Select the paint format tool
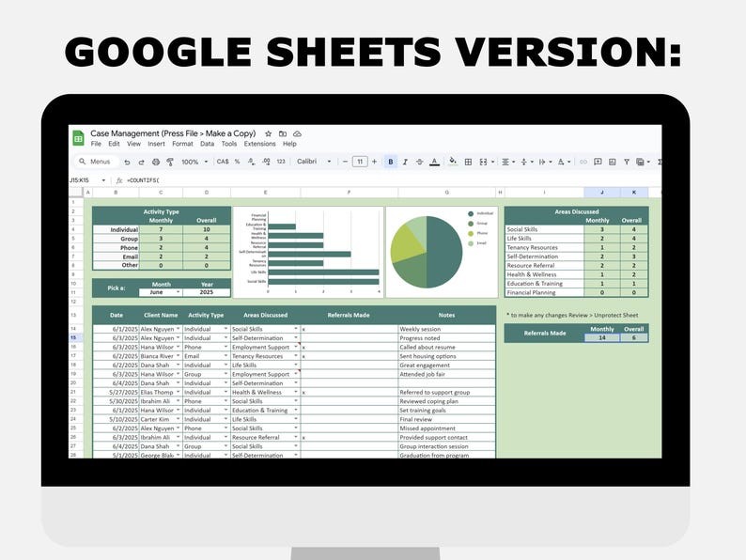The width and height of the screenshot is (746, 560). (x=170, y=162)
